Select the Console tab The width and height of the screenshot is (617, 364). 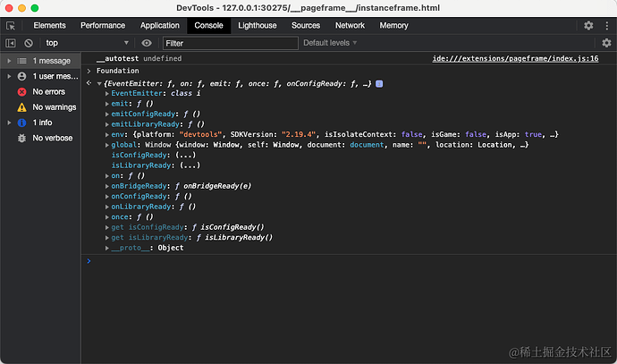tap(208, 26)
